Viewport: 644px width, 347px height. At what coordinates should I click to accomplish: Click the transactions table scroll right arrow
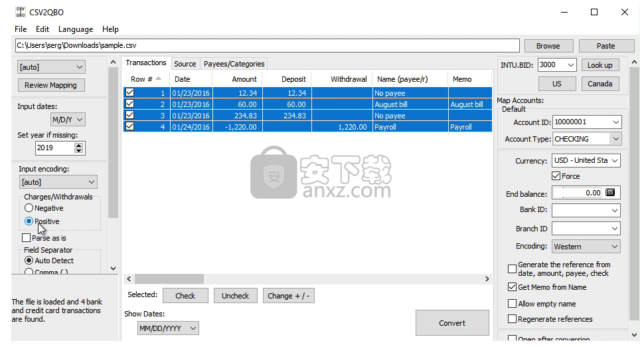[487, 279]
